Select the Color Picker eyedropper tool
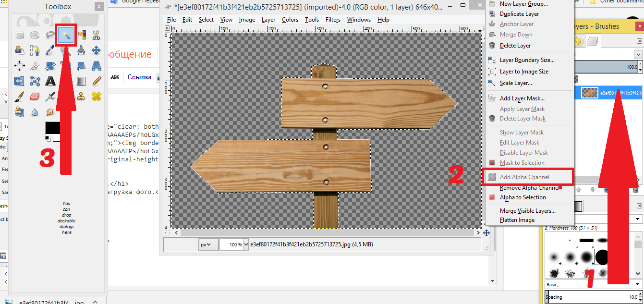 click(x=50, y=50)
